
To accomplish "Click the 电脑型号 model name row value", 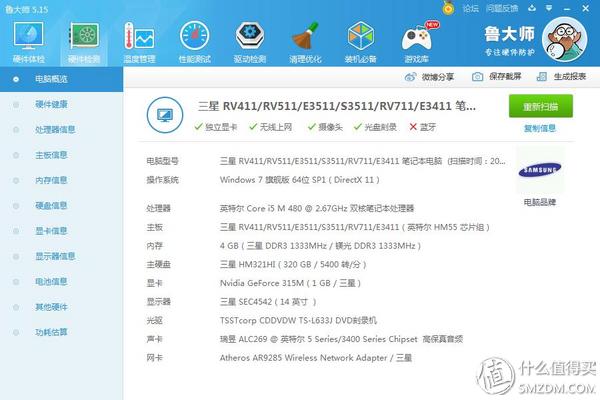I will [x=362, y=161].
